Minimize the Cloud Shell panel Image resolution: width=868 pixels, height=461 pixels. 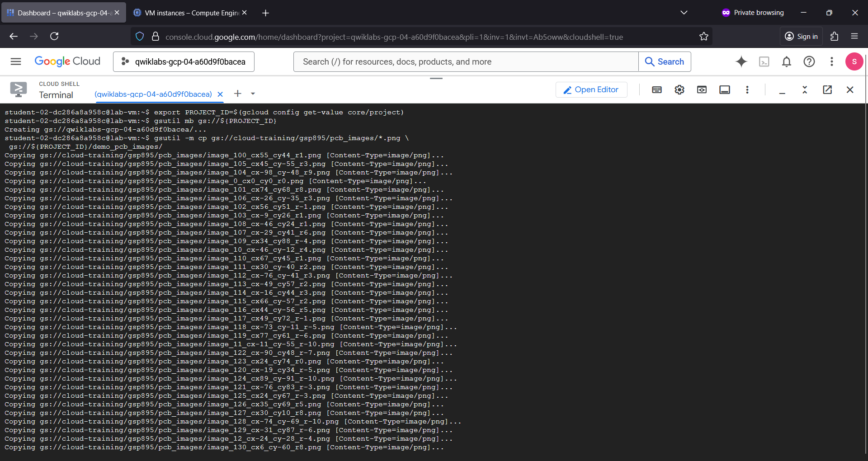click(783, 93)
